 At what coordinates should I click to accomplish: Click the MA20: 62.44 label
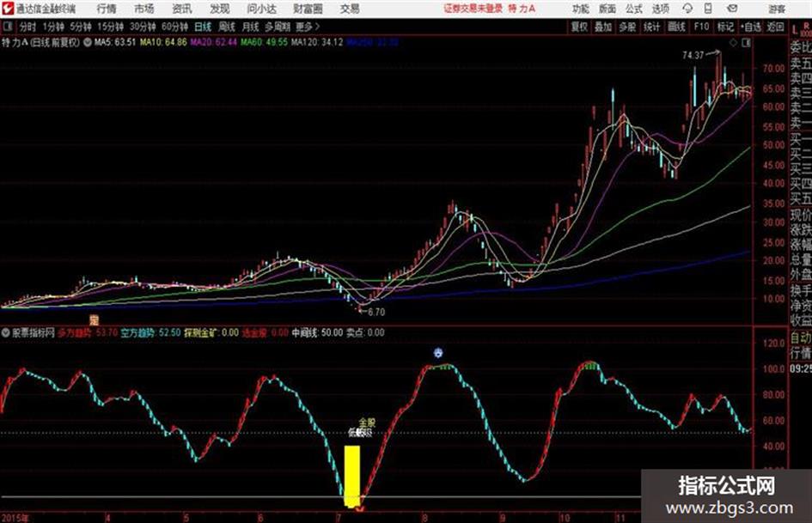(x=213, y=42)
